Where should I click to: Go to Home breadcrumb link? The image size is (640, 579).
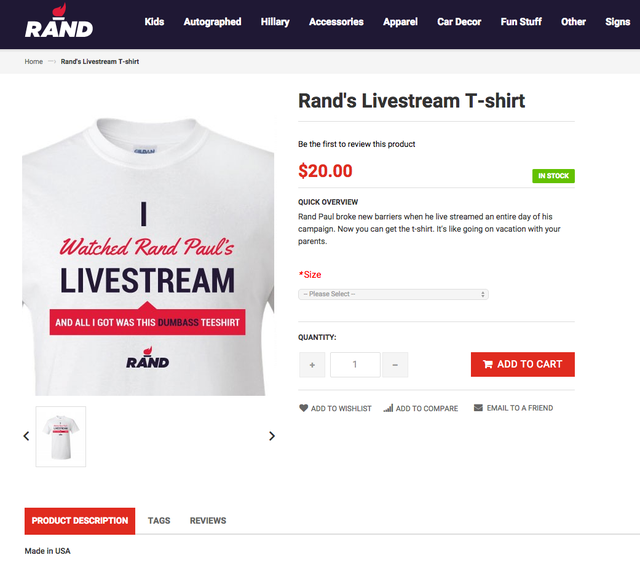click(33, 62)
